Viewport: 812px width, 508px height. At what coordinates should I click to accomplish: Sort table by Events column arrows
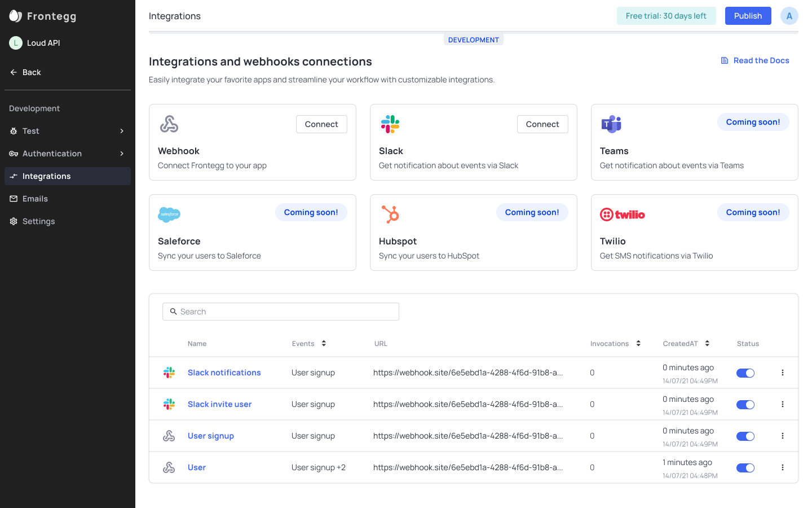[x=324, y=343]
